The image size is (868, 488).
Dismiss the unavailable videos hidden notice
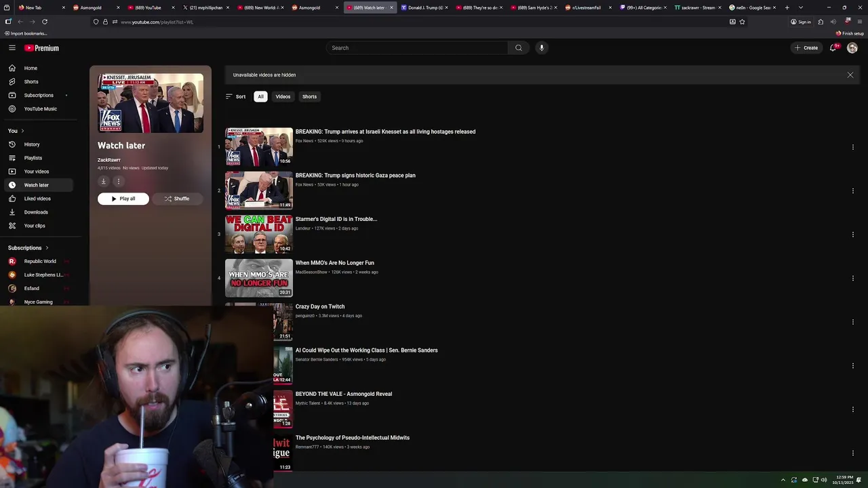point(850,75)
